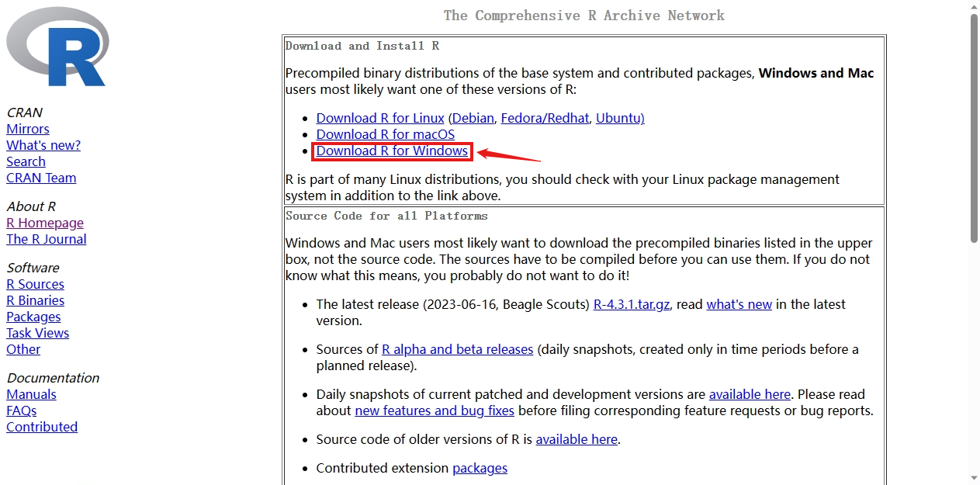
Task: Click the R Sources link
Action: point(35,284)
